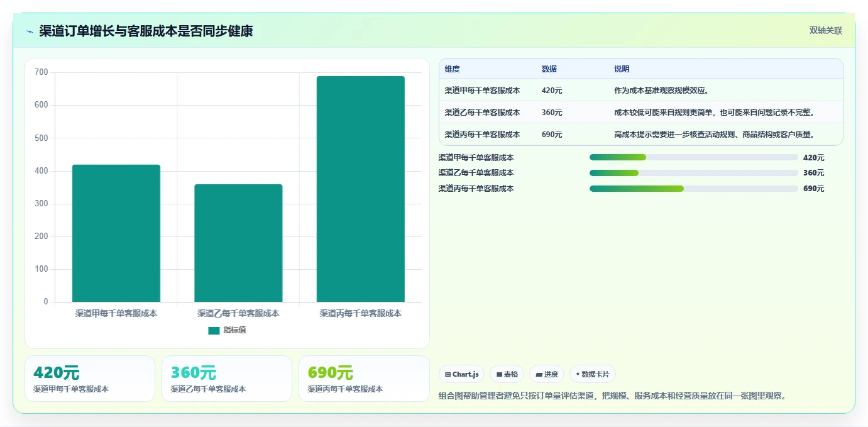This screenshot has width=868, height=427.
Task: Select the 690元 cell in the table
Action: tap(552, 135)
